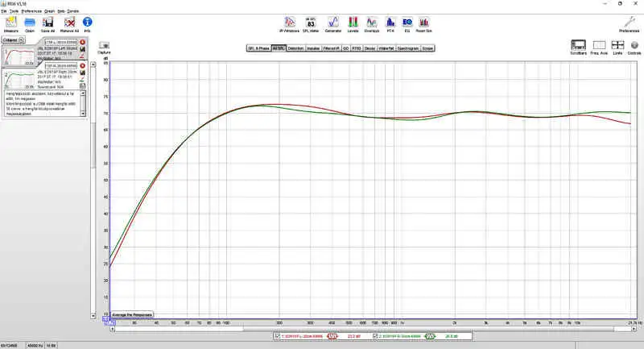
Task: Click the IR Windows icon
Action: [x=288, y=23]
